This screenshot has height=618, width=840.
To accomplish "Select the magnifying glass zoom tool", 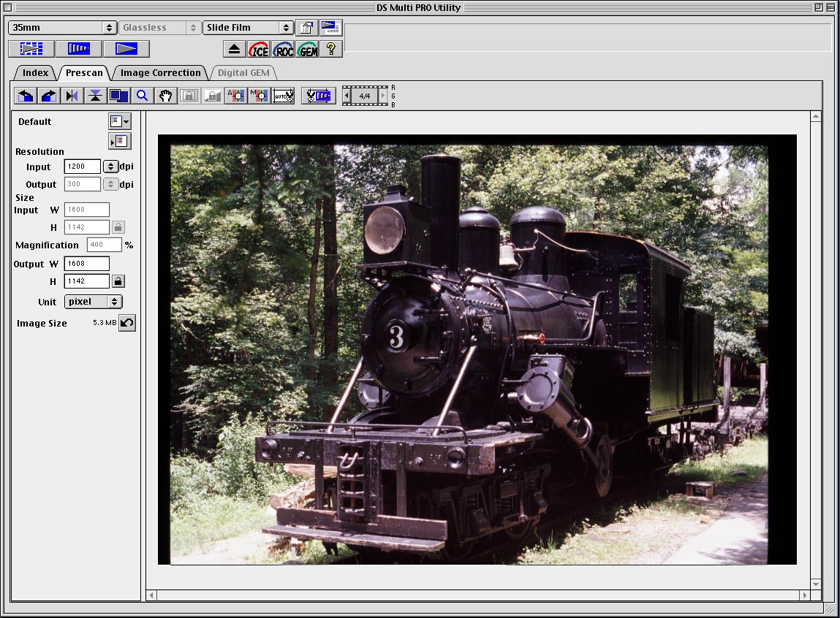I will click(142, 96).
